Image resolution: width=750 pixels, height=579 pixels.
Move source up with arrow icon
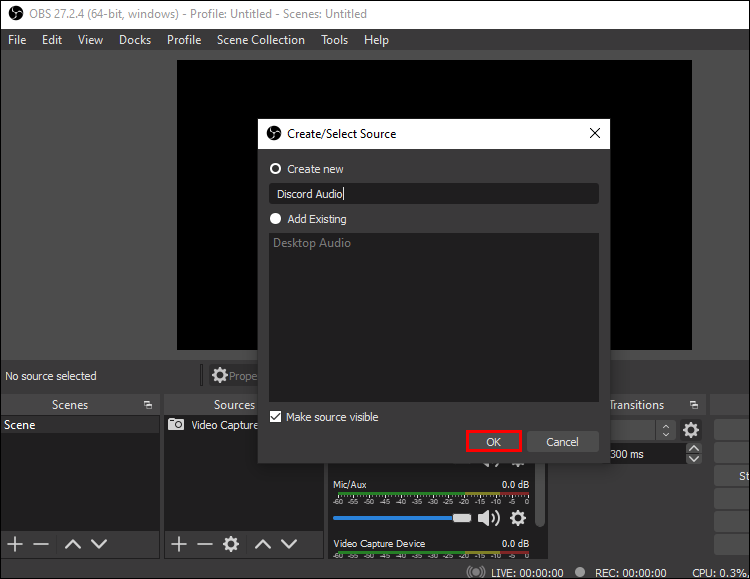click(x=263, y=544)
